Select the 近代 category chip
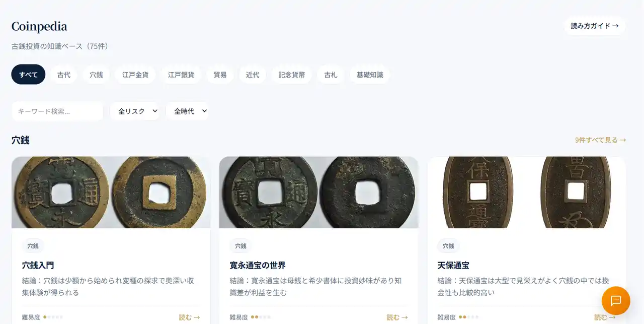This screenshot has height=324, width=644. pyautogui.click(x=253, y=75)
